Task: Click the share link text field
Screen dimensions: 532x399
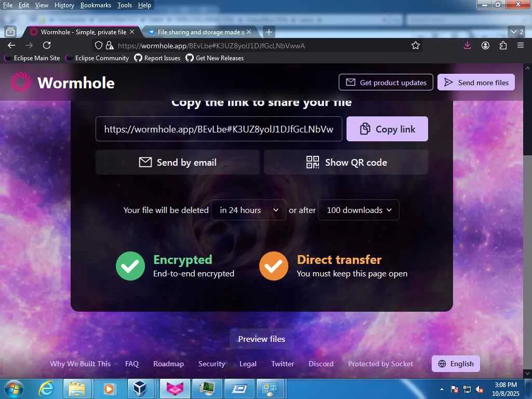Action: (219, 129)
